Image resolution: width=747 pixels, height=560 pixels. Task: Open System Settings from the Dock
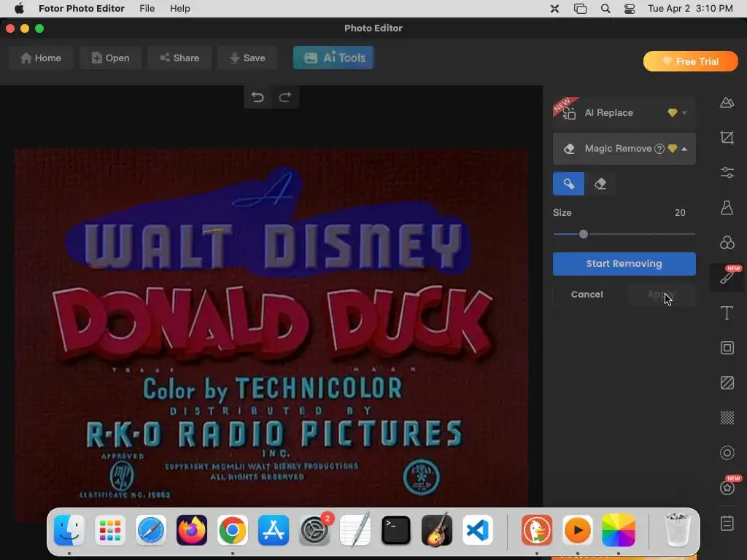pyautogui.click(x=314, y=530)
